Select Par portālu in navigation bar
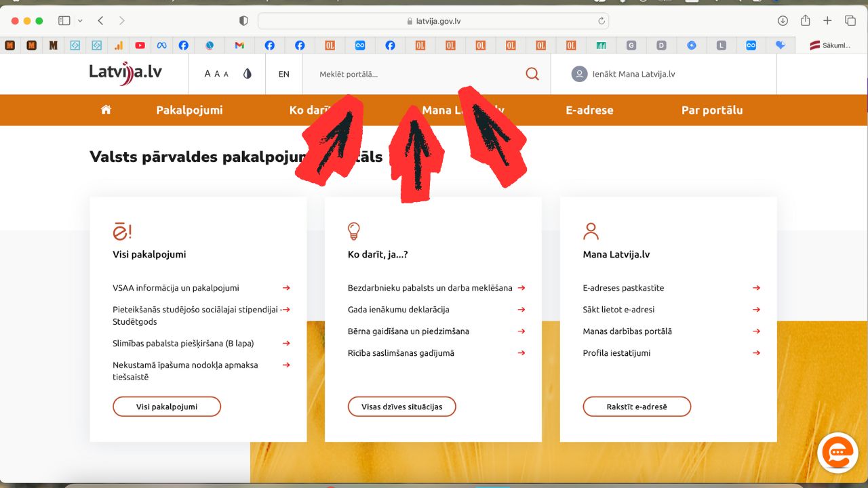The width and height of the screenshot is (868, 488). [712, 110]
